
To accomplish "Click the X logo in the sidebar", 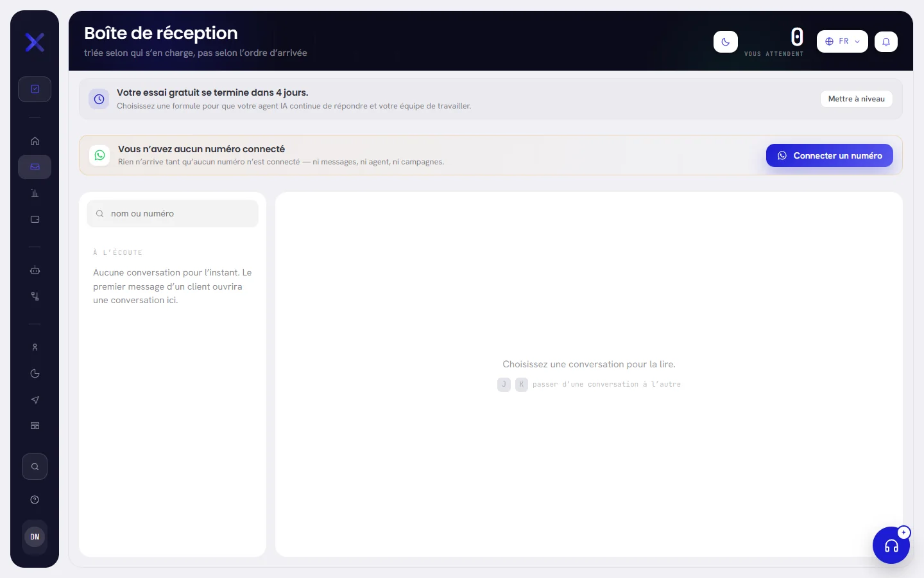I will tap(35, 42).
